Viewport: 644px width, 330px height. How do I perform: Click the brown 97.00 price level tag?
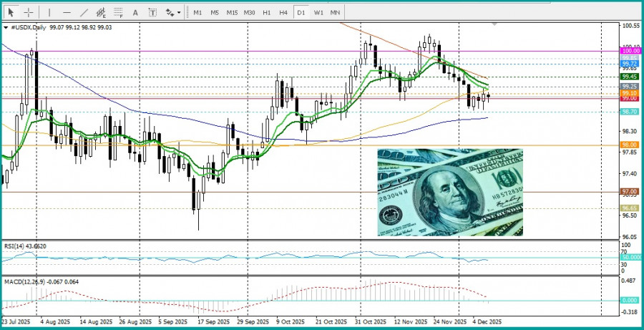point(631,192)
